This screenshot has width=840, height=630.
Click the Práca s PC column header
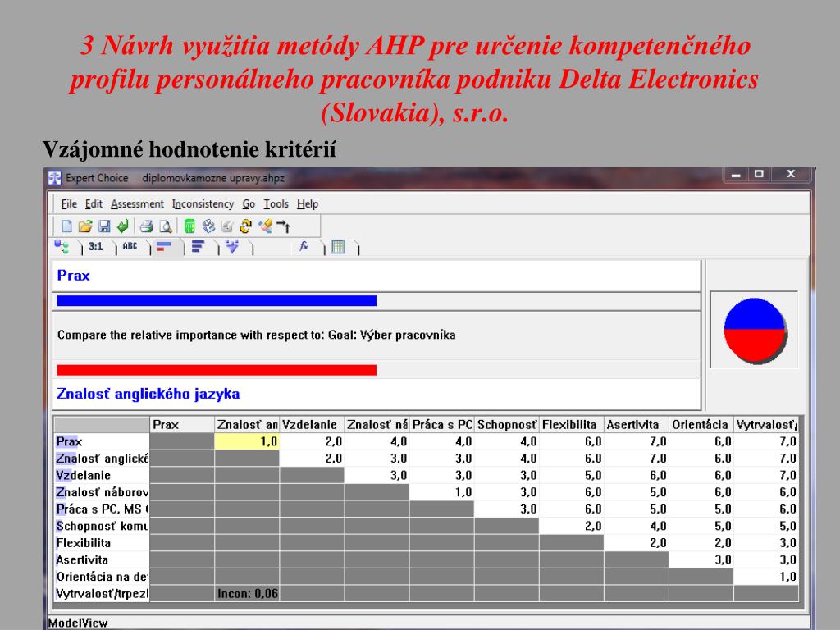[441, 425]
